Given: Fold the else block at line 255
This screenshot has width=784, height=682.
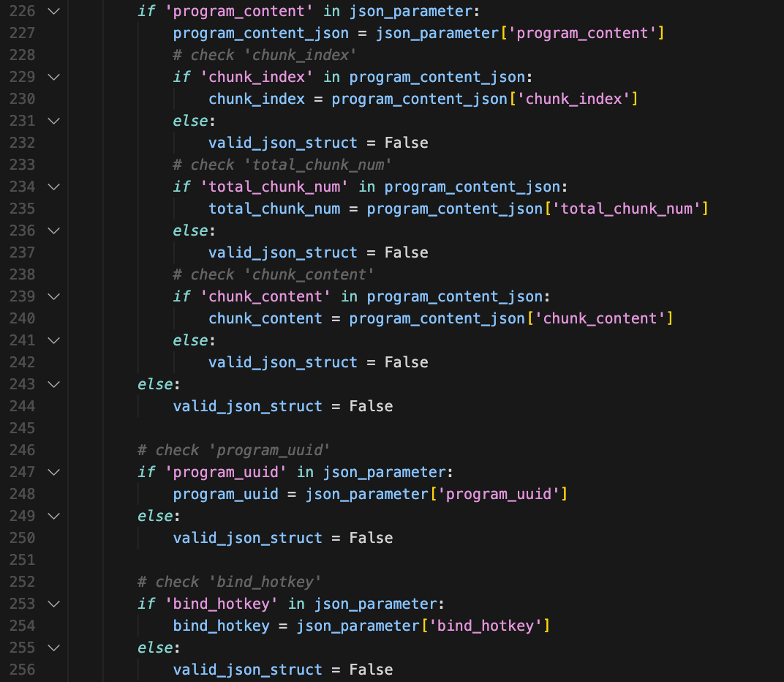Looking at the screenshot, I should (53, 648).
